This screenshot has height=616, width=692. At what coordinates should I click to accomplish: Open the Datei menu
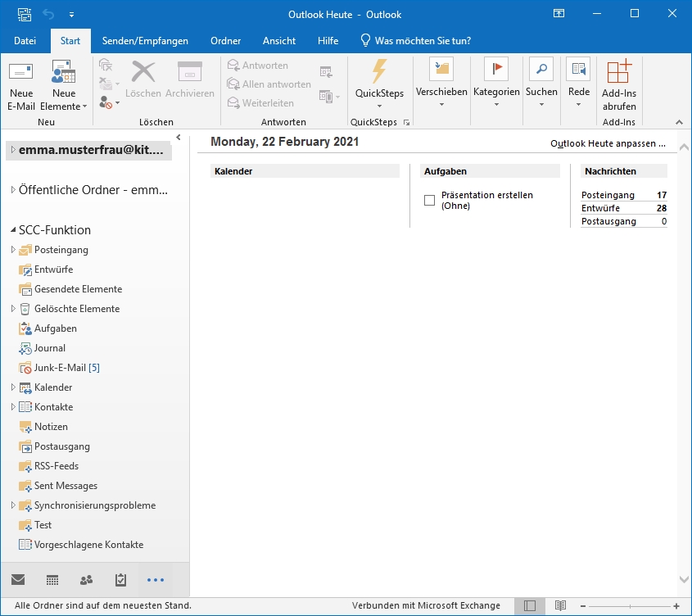(25, 41)
